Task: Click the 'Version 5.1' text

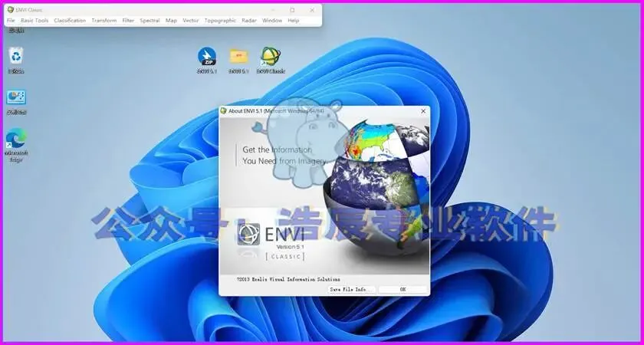Action: (291, 247)
